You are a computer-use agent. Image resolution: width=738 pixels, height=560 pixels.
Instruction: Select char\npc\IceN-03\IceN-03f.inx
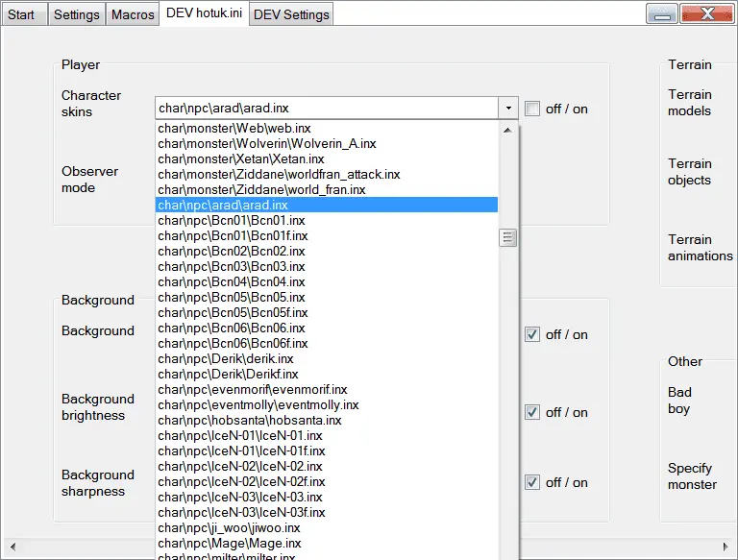pos(327,513)
